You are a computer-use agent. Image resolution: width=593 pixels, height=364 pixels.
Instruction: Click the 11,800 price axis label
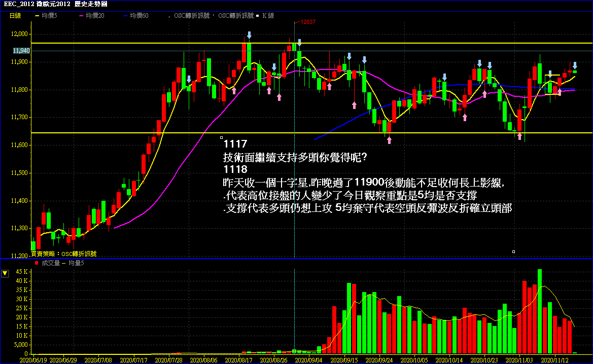click(x=19, y=90)
